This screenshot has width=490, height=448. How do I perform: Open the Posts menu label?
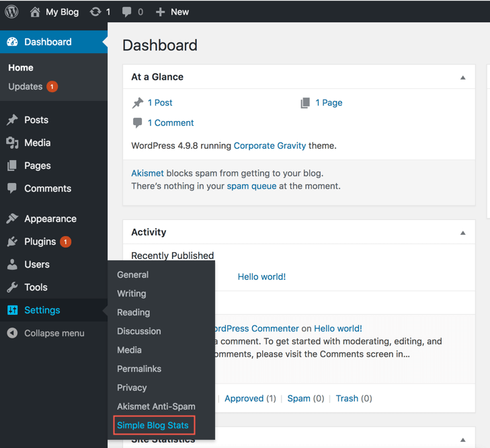(x=36, y=120)
